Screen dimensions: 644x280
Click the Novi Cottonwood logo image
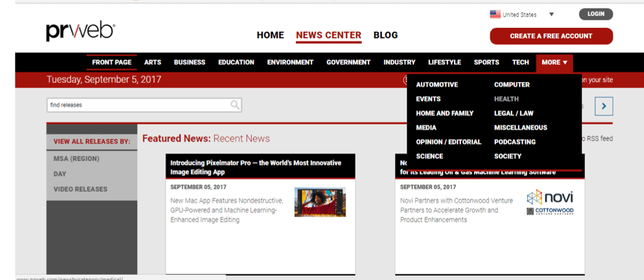[x=550, y=202]
